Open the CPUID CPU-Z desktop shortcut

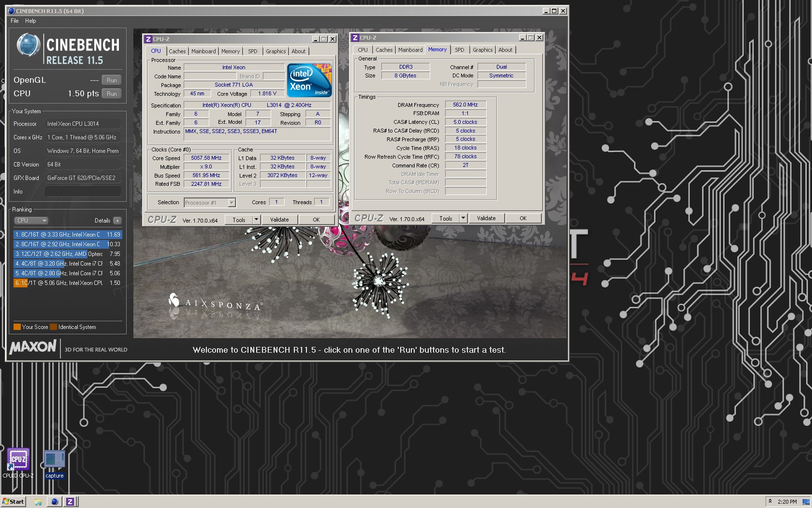(x=18, y=463)
